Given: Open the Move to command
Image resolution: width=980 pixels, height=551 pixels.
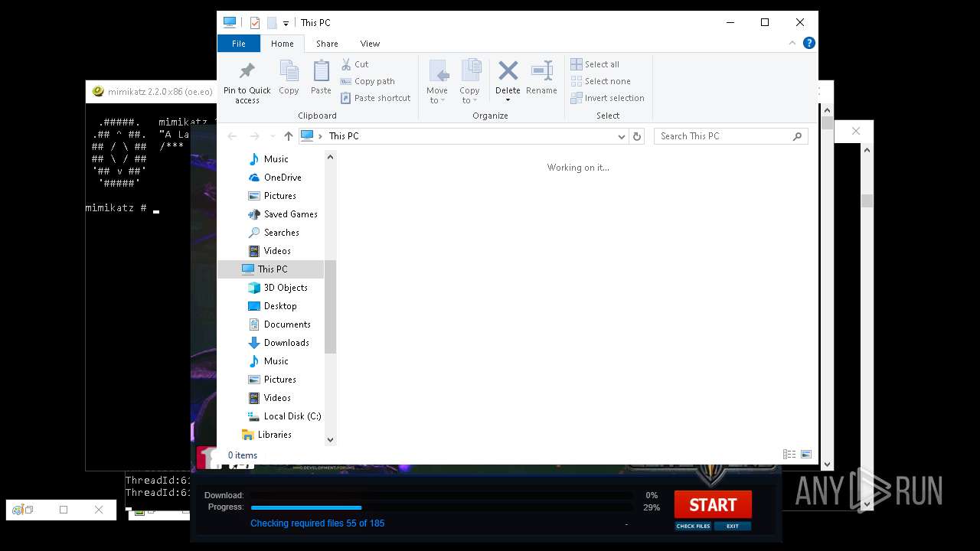Looking at the screenshot, I should coord(437,82).
